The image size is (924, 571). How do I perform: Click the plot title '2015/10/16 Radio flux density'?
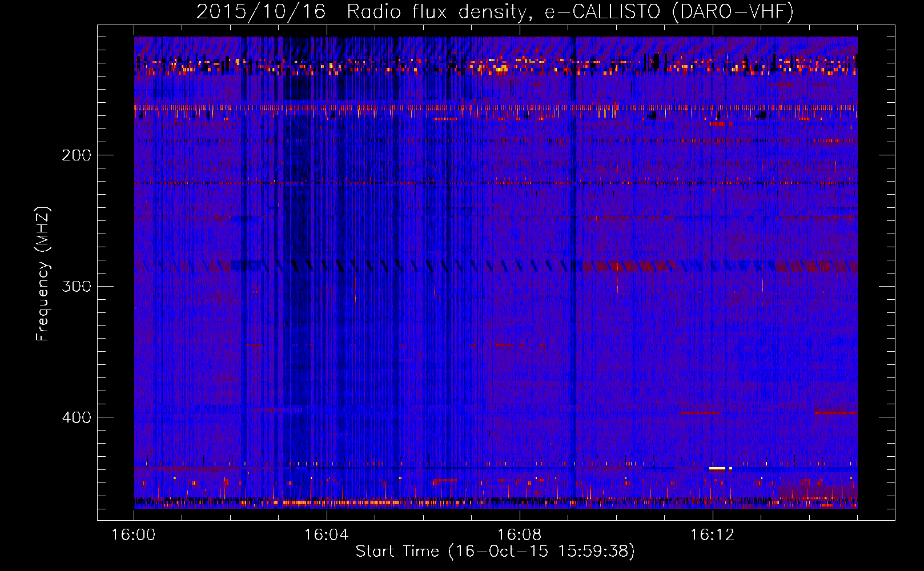click(x=495, y=11)
